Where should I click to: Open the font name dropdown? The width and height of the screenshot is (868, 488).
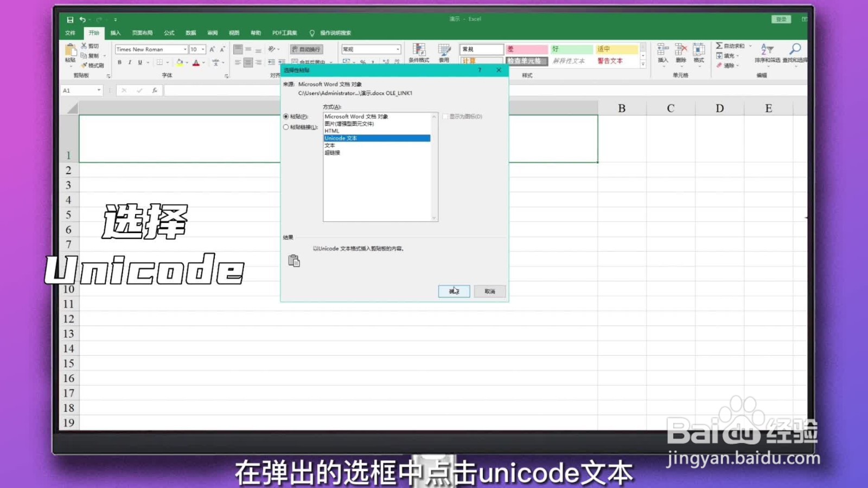(x=185, y=49)
